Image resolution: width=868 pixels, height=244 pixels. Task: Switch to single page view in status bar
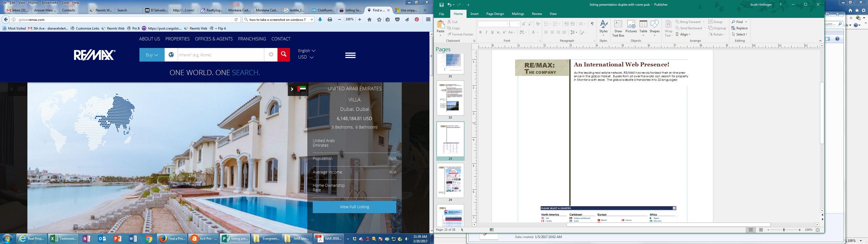751,230
